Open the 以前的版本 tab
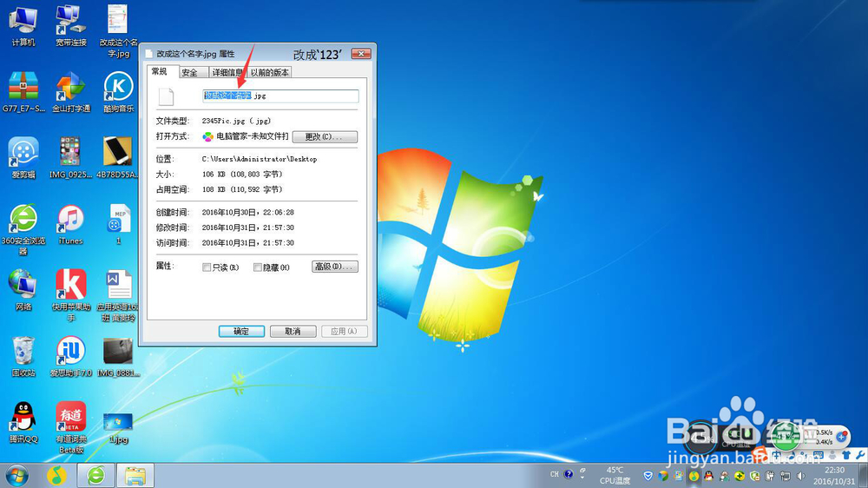Viewport: 868px width, 488px height. click(x=269, y=72)
